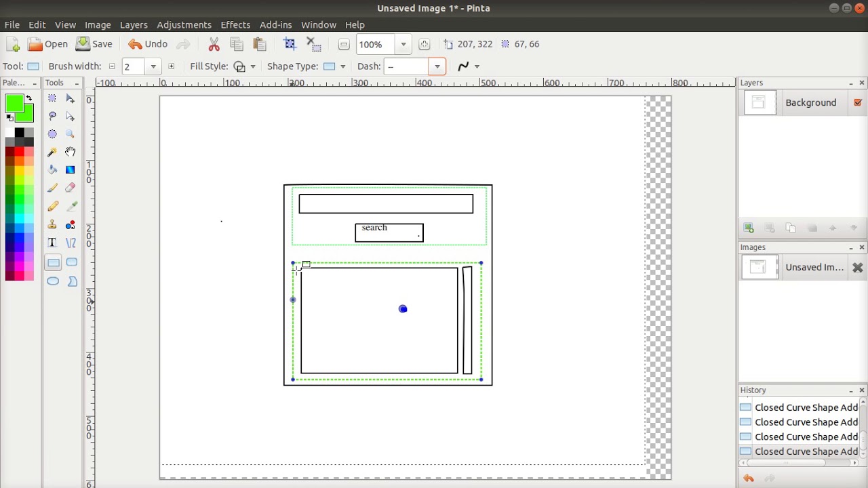Screen dimensions: 868x488
Task: Select the Recolor tool
Action: [71, 224]
